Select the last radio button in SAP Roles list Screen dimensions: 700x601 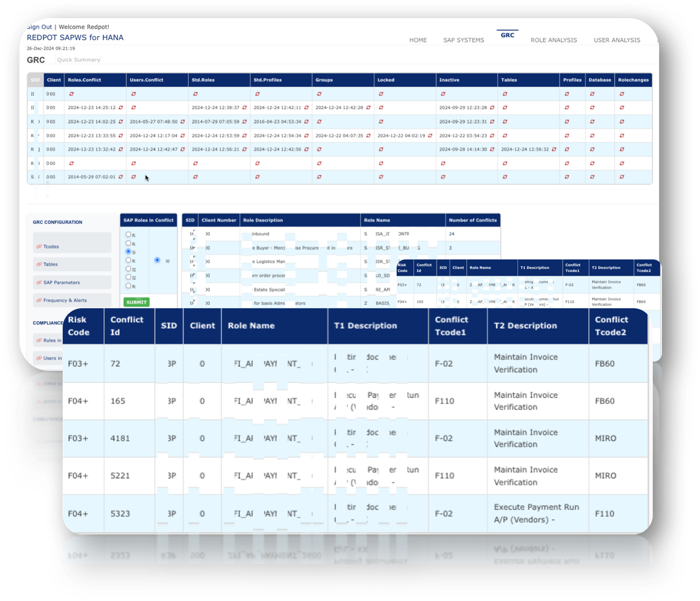pyautogui.click(x=128, y=286)
